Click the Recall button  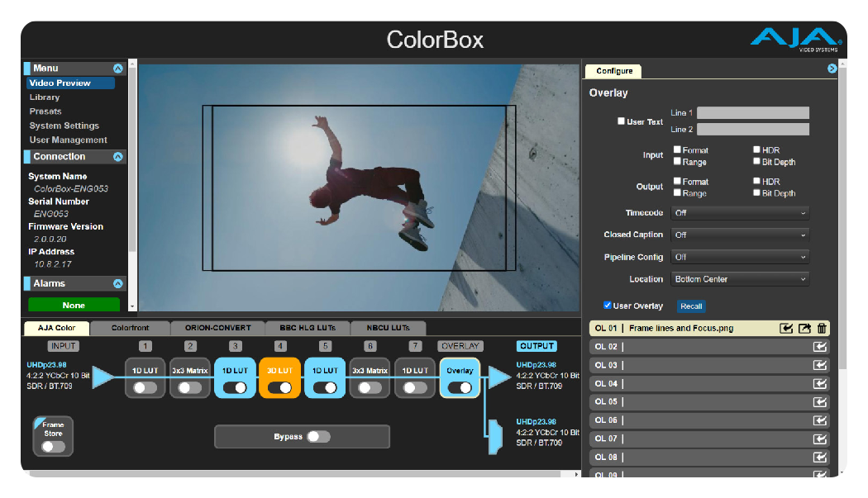point(691,306)
